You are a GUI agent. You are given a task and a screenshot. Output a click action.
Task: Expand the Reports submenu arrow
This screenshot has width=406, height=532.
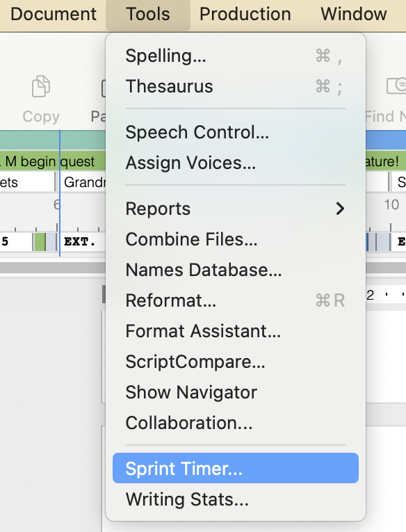pos(340,209)
